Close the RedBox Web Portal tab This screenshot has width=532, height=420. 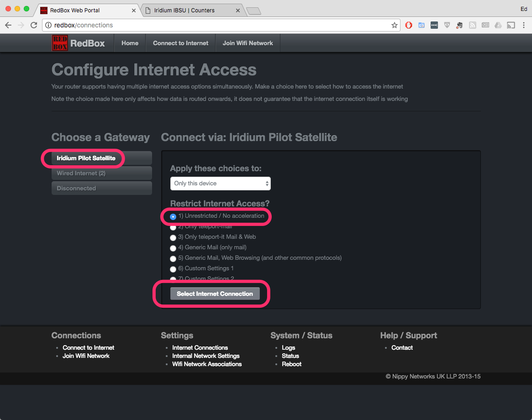pos(134,10)
